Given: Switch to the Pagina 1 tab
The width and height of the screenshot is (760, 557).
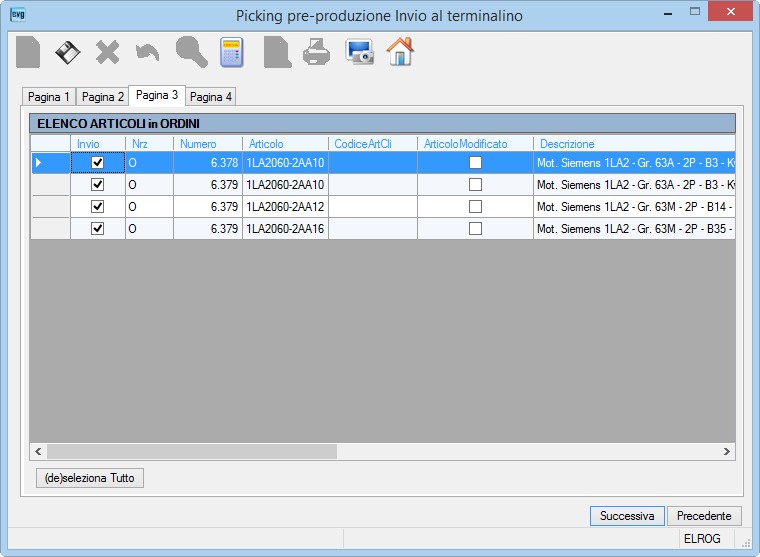Looking at the screenshot, I should coord(48,96).
